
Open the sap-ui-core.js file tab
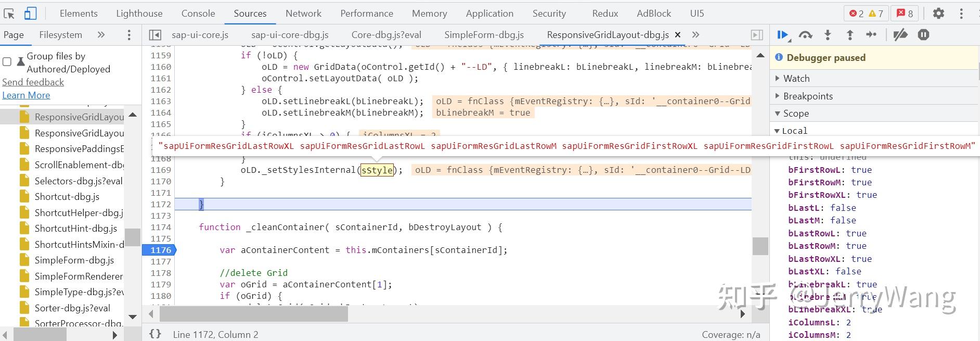pos(200,35)
